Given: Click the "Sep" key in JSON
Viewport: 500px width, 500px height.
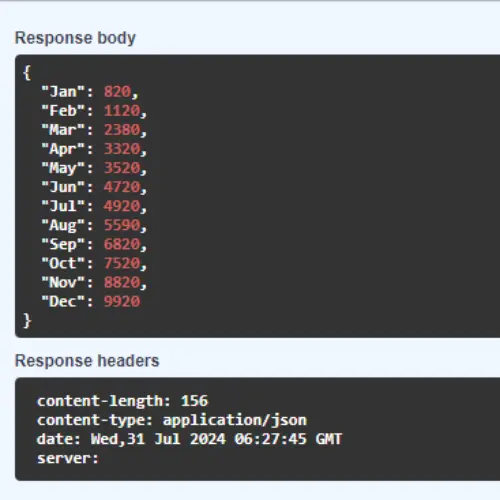Looking at the screenshot, I should (63, 244).
